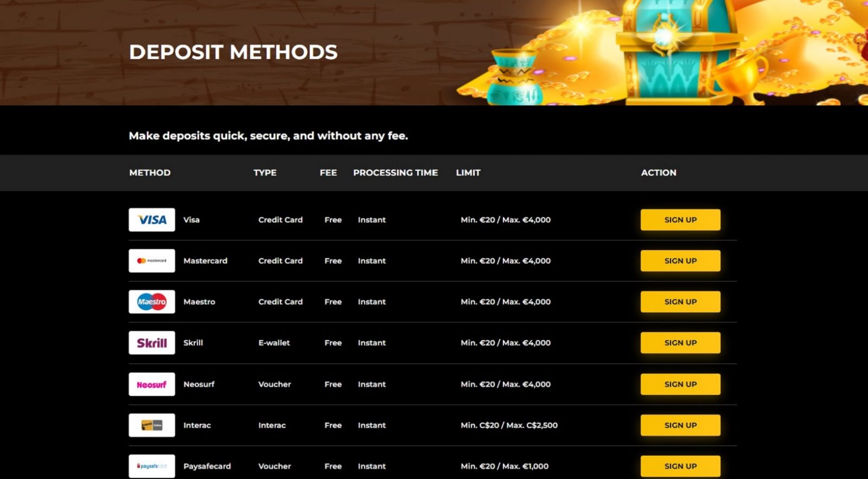Image resolution: width=868 pixels, height=479 pixels.
Task: Click Interac type cell in Interac row
Action: point(272,425)
